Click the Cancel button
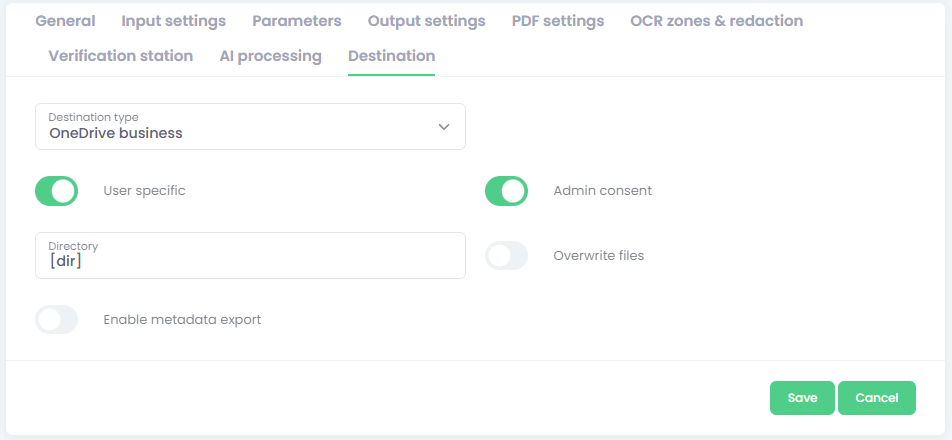This screenshot has height=440, width=952. 876,398
